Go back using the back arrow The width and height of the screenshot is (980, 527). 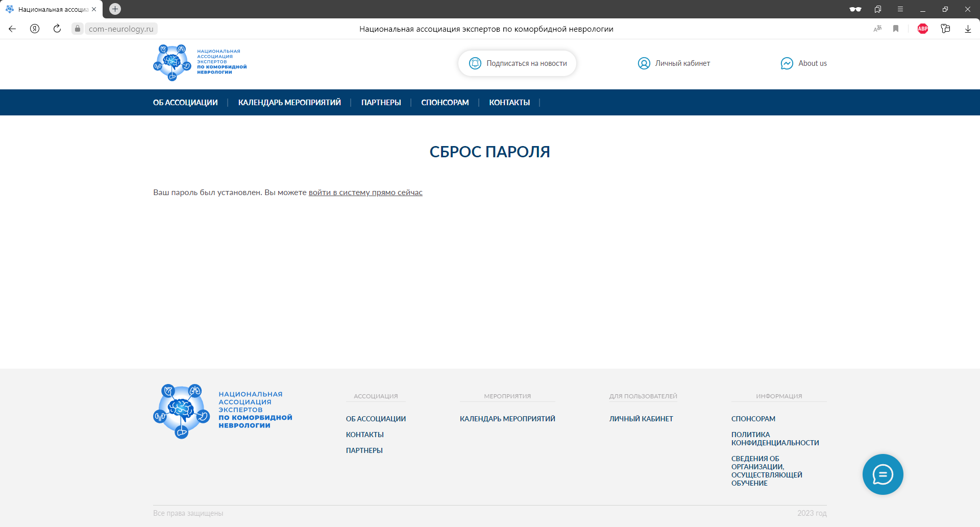coord(12,29)
